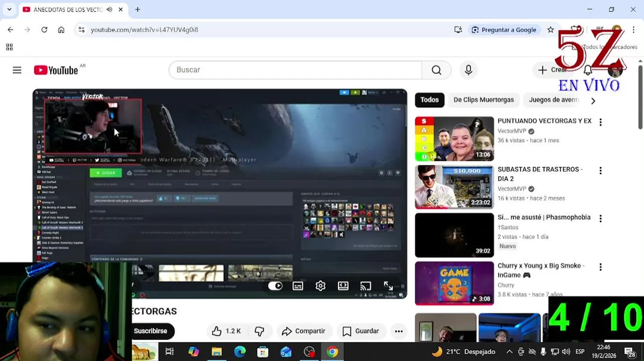
Task: Open Outlook from the taskbar
Action: point(286,352)
